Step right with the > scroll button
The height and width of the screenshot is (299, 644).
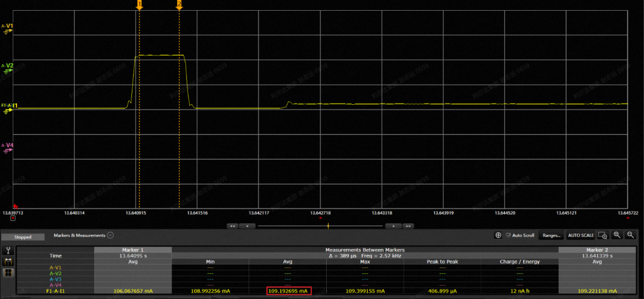(394, 226)
